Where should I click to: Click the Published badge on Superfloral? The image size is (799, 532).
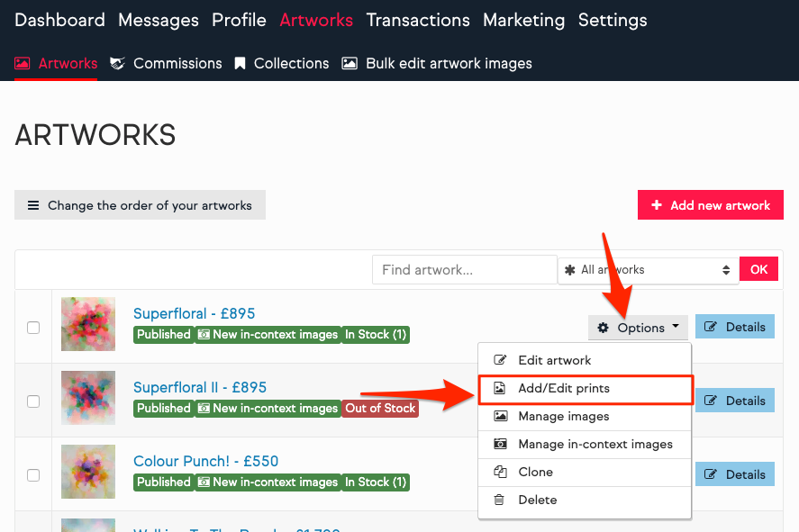coord(164,335)
